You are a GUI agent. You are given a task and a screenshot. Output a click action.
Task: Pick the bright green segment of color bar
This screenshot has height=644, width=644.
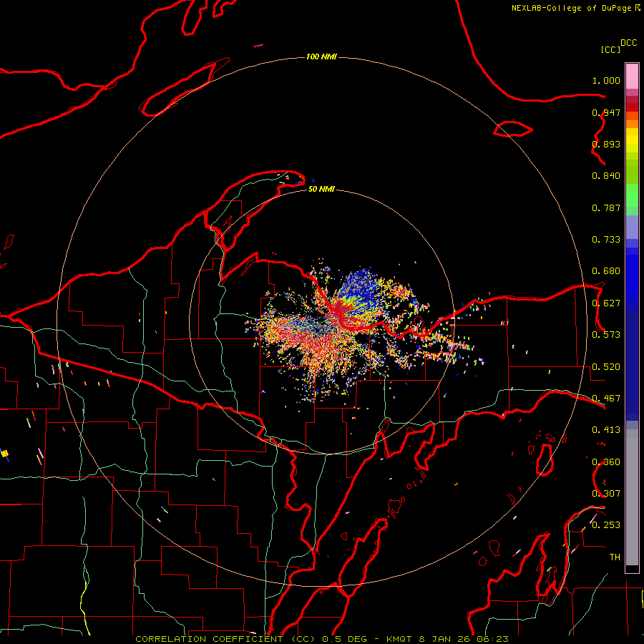[x=632, y=195]
